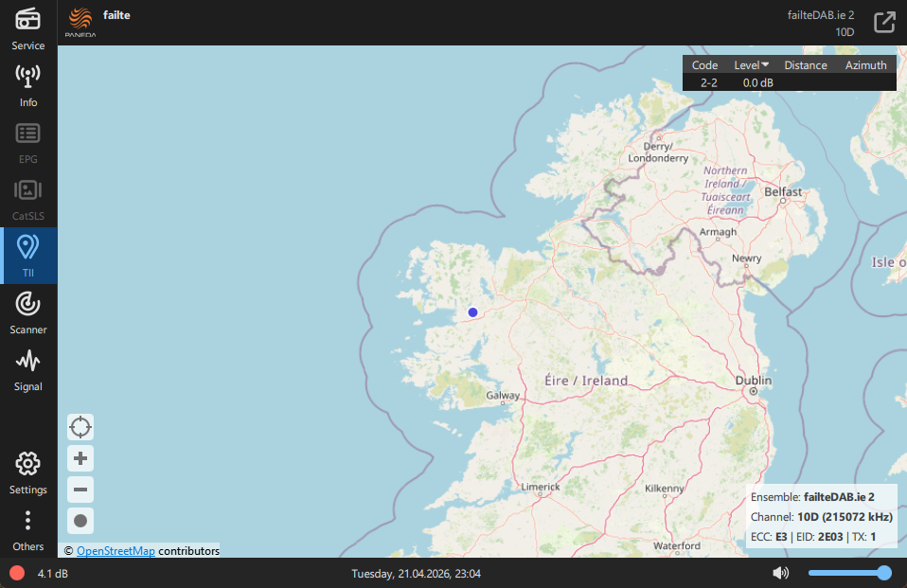Image resolution: width=907 pixels, height=588 pixels.
Task: Sort table by Distance column
Action: 805,64
